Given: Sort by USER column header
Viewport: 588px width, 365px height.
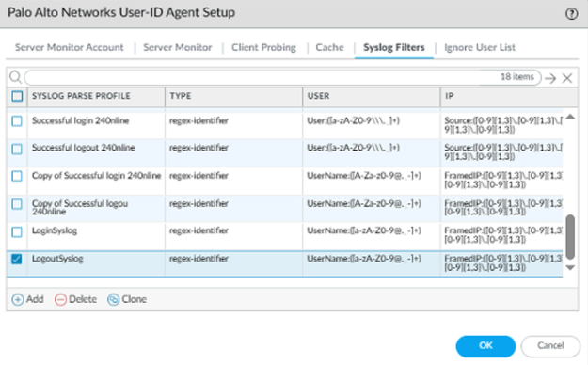Looking at the screenshot, I should [x=318, y=96].
